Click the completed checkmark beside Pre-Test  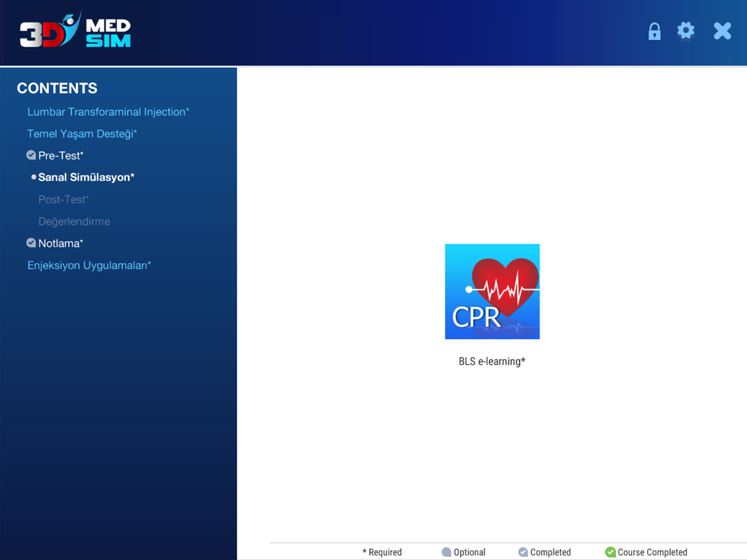31,155
